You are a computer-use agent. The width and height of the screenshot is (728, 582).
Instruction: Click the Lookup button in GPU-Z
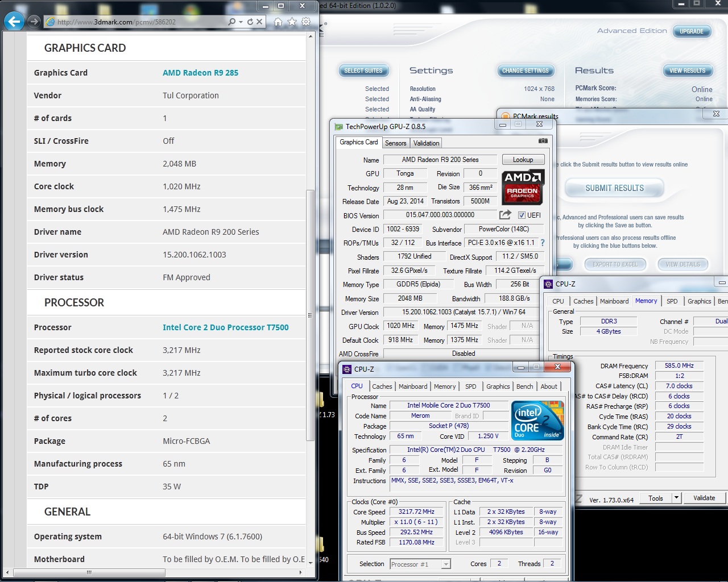point(523,160)
